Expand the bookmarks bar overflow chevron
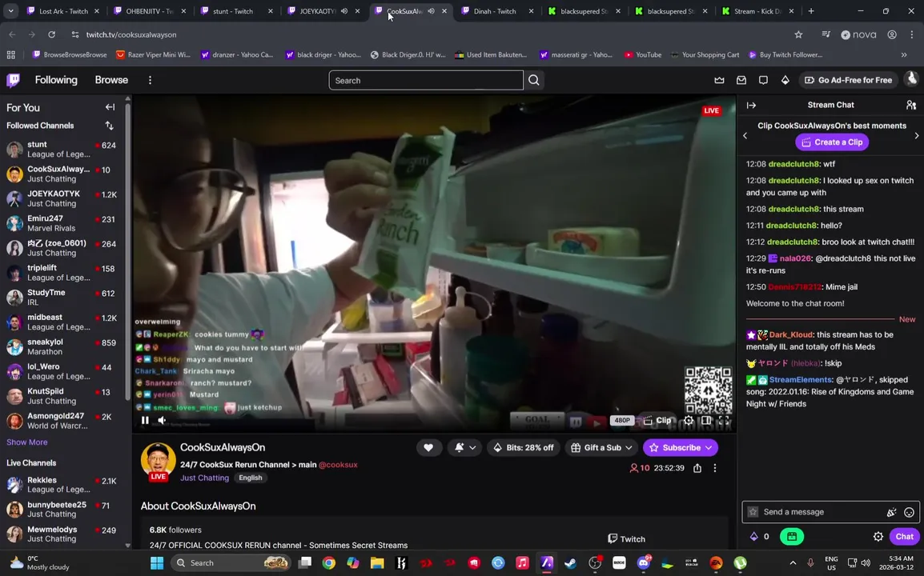This screenshot has height=576, width=924. 904,54
